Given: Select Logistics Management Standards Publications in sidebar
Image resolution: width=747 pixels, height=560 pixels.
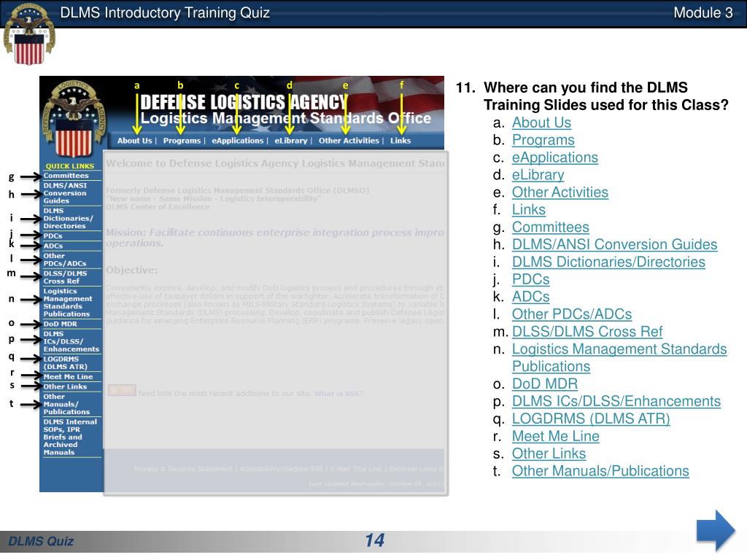Looking at the screenshot, I should 68,303.
